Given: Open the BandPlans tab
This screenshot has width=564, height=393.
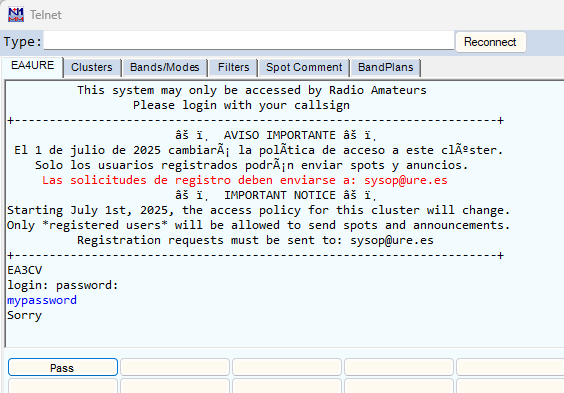Looking at the screenshot, I should pos(386,67).
